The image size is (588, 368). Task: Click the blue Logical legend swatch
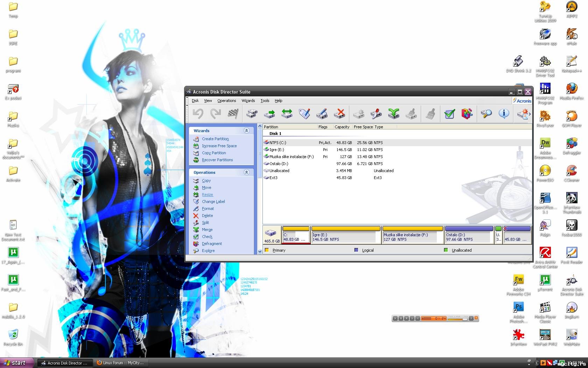point(356,250)
